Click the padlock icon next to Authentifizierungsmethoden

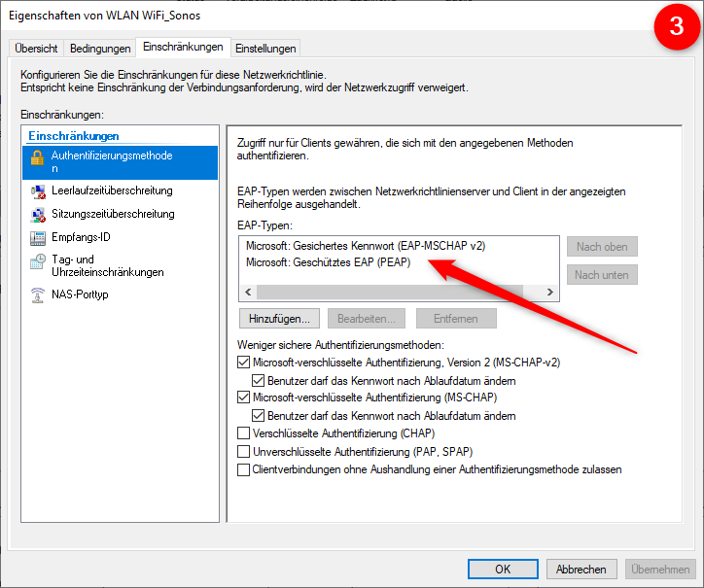coord(37,157)
